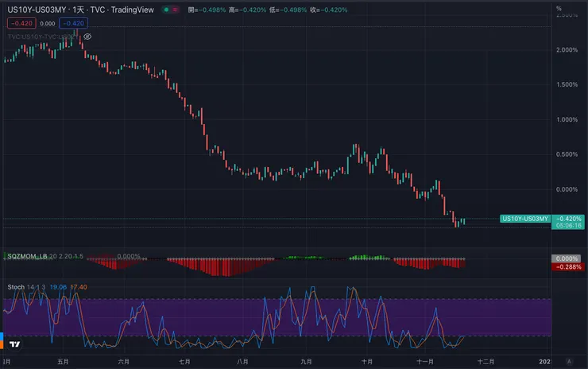
Task: Click the red -0.420 sell price box
Action: click(x=21, y=23)
